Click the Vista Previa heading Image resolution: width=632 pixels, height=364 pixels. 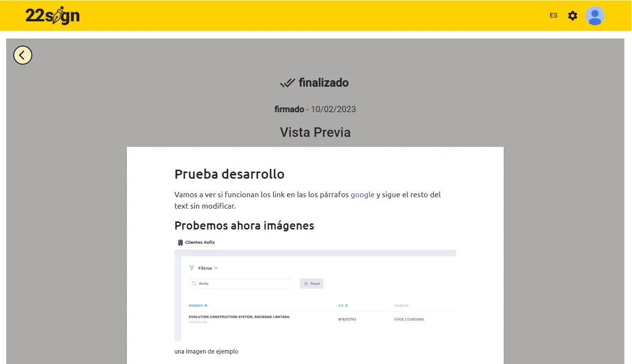point(315,132)
